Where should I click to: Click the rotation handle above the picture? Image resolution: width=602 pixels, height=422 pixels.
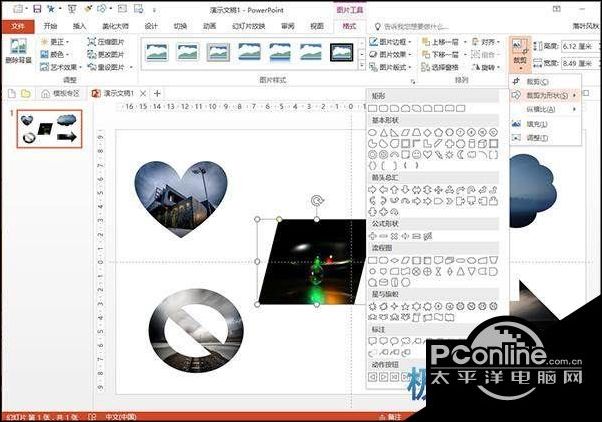[317, 200]
